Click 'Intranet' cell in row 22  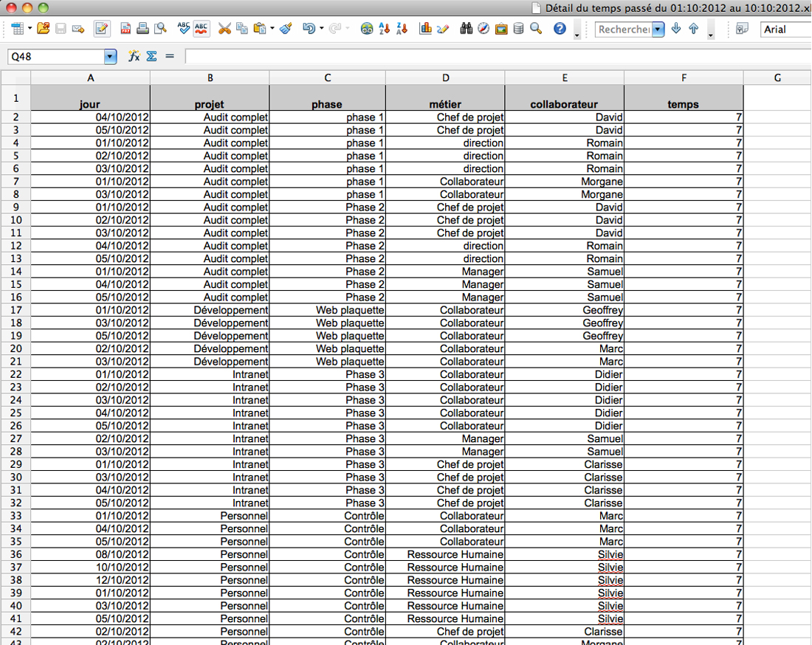tap(210, 374)
